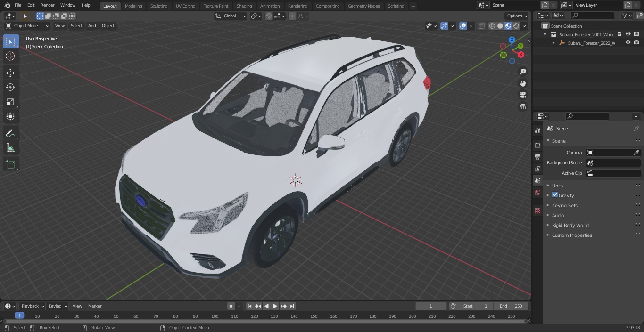The height and width of the screenshot is (332, 644).
Task: Switch orthographic/perspective grid icon
Action: 522,107
